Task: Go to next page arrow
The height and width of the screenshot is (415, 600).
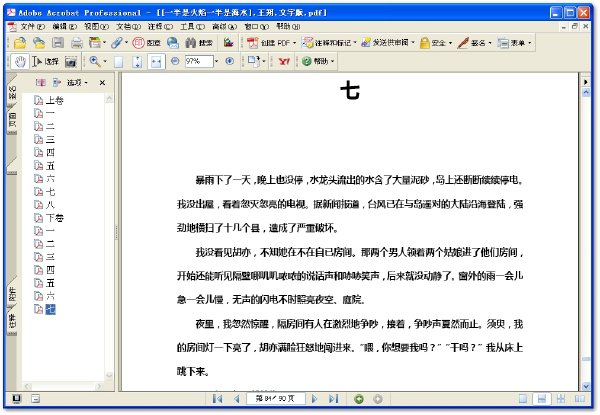Action: click(315, 399)
